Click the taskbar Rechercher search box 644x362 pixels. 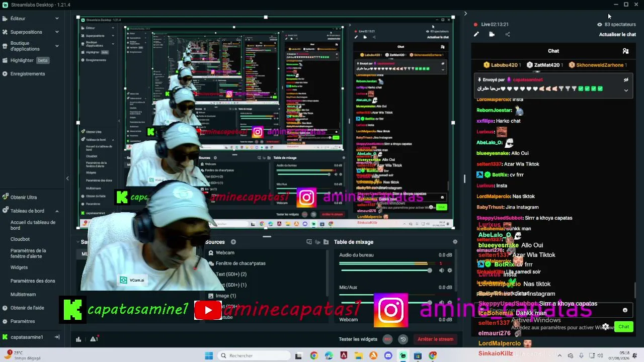[254, 356]
